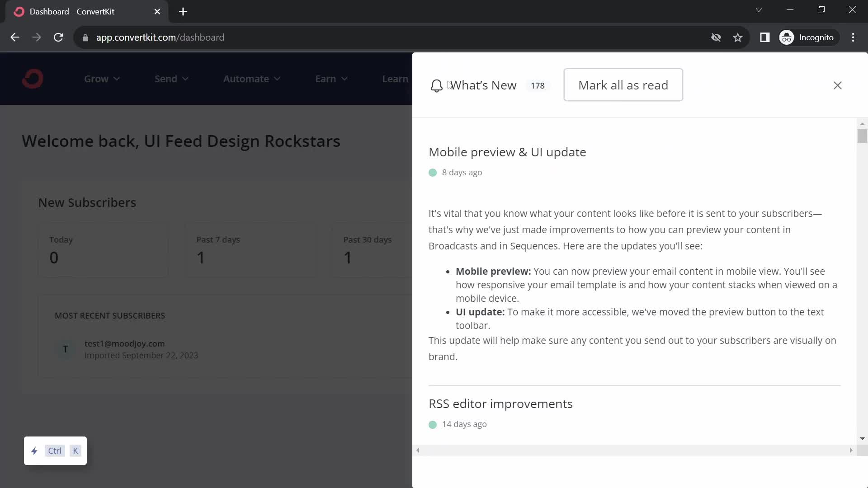The height and width of the screenshot is (488, 868).
Task: Close the What's New panel
Action: [x=838, y=85]
